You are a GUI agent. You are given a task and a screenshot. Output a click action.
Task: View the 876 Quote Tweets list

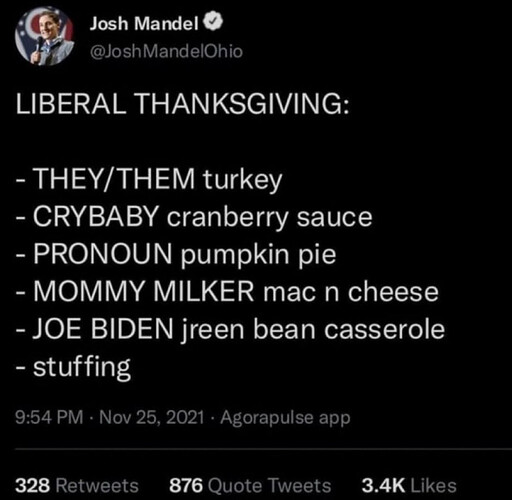[250, 485]
